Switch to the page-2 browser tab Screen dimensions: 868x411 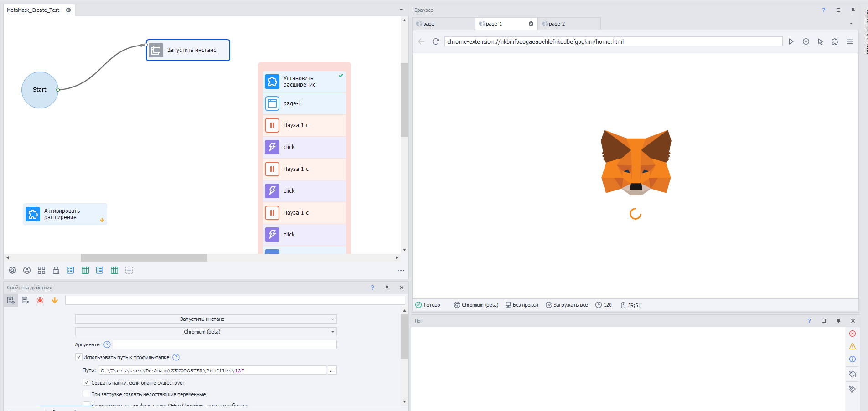(569, 24)
